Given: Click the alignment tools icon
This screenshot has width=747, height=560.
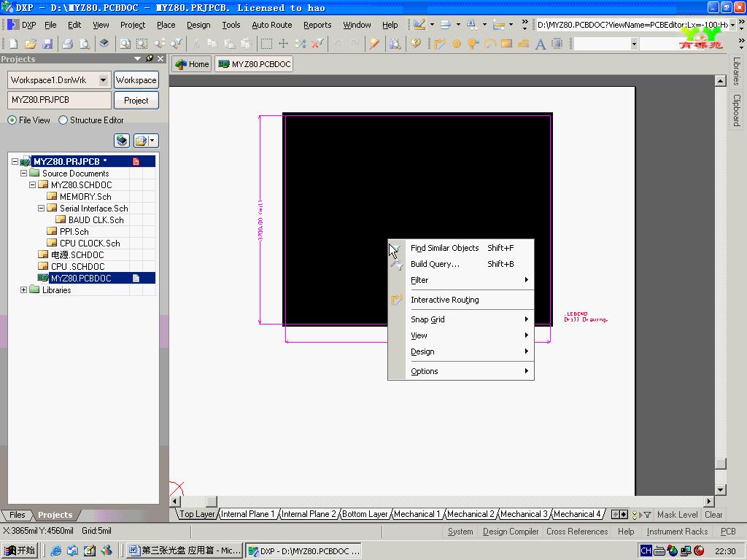Looking at the screenshot, I should (446, 24).
